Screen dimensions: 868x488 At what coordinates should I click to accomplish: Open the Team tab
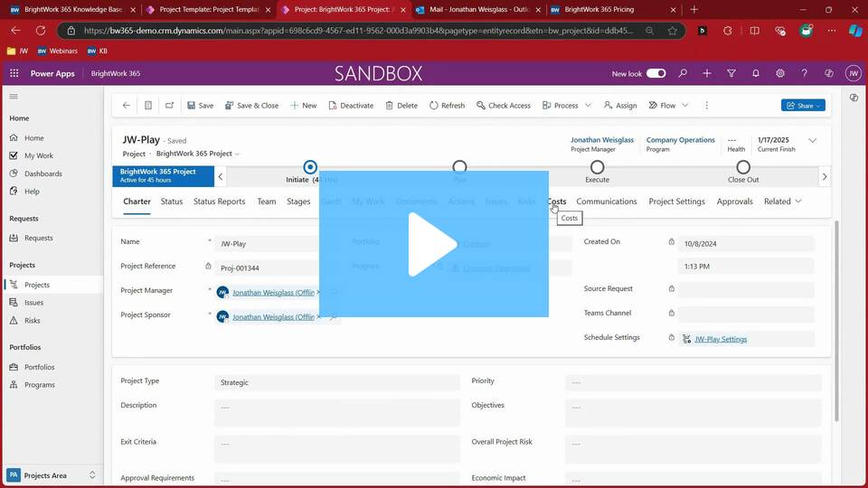(x=266, y=202)
